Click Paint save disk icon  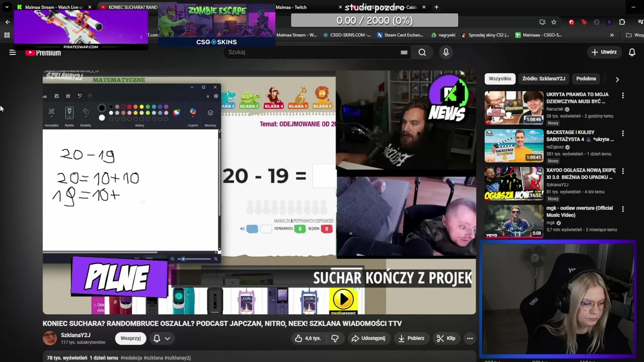pos(56,96)
